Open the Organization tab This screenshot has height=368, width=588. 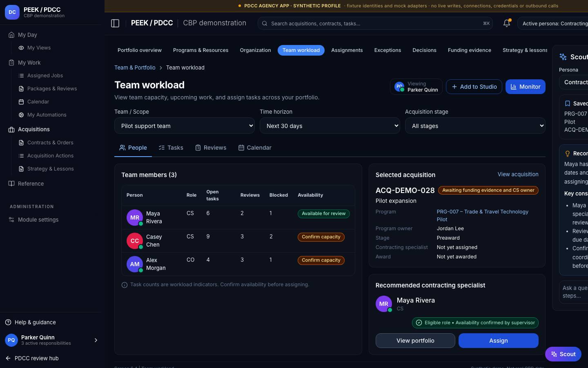click(x=256, y=50)
